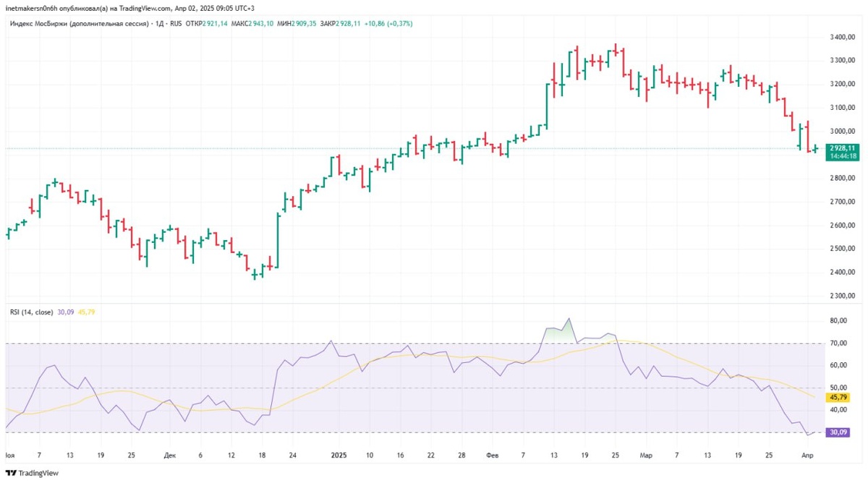
Task: Click the 6 date label after Дек
Action: pos(200,456)
